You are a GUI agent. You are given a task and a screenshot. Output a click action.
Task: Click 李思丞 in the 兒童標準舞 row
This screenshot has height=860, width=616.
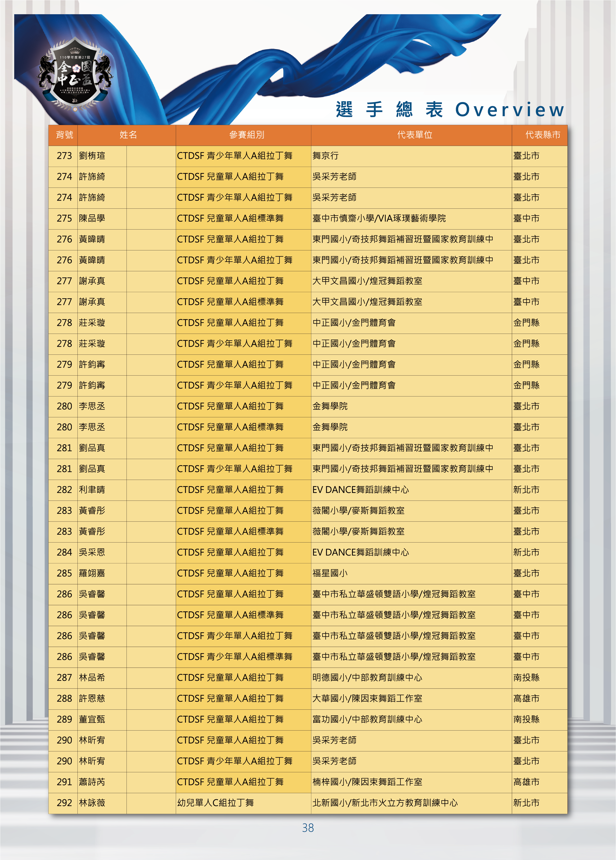pyautogui.click(x=92, y=427)
